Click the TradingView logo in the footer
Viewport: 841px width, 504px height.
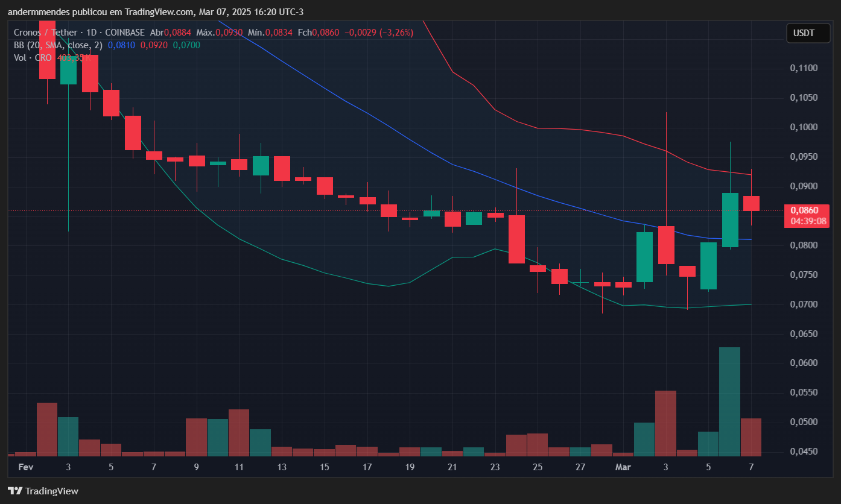43,491
